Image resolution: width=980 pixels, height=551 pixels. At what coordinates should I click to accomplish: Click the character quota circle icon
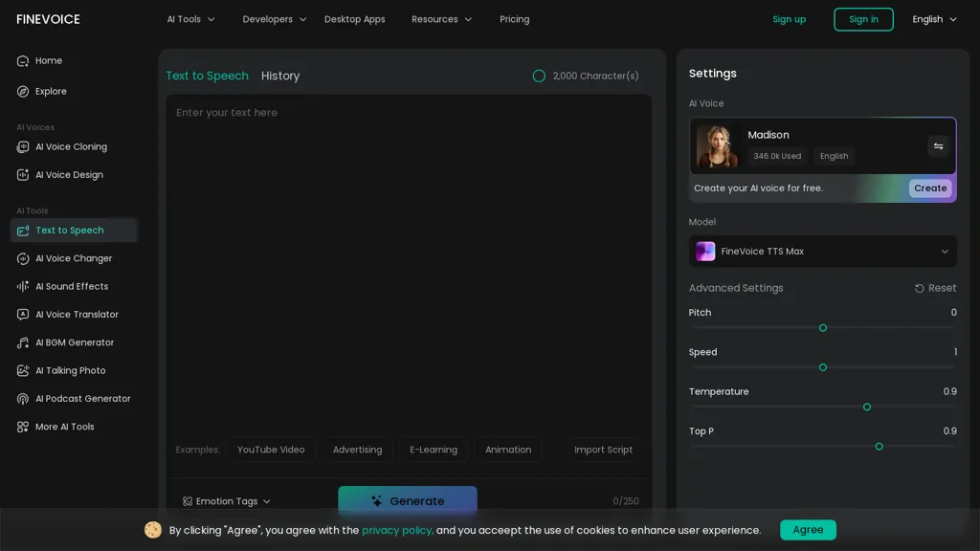click(x=539, y=77)
